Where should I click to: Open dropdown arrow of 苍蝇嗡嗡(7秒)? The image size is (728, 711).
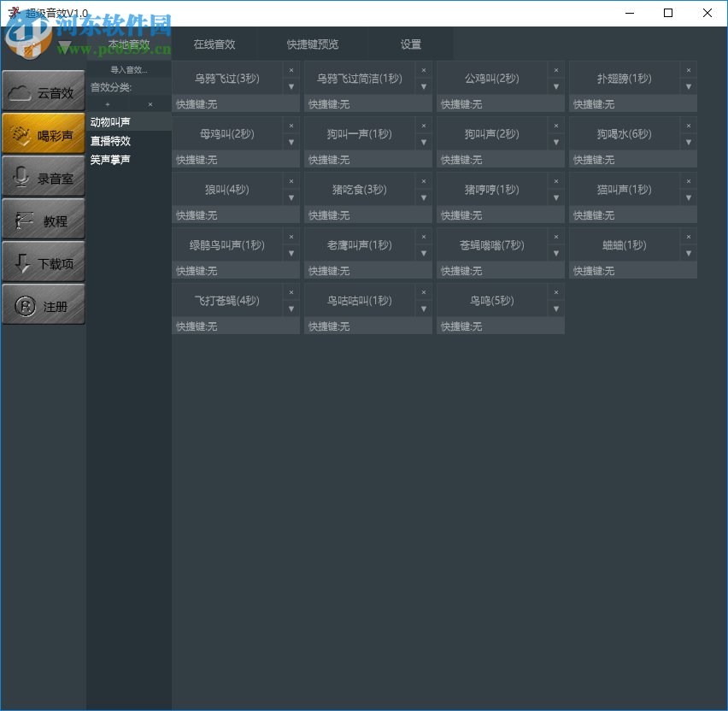click(x=555, y=253)
